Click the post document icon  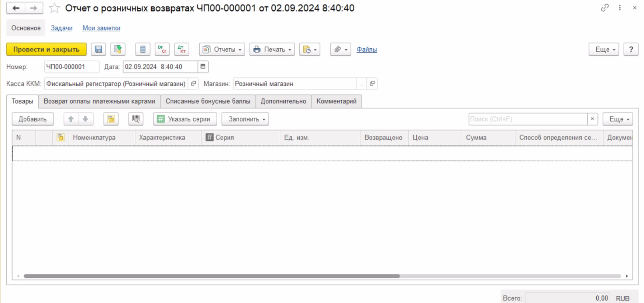(x=118, y=50)
